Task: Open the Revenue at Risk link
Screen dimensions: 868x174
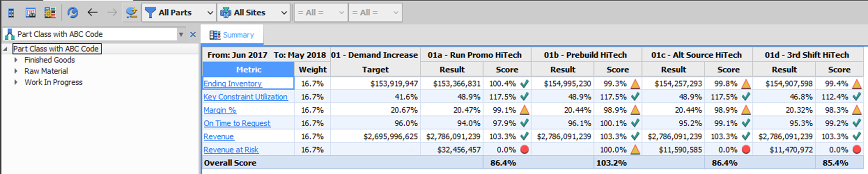Action: click(231, 150)
